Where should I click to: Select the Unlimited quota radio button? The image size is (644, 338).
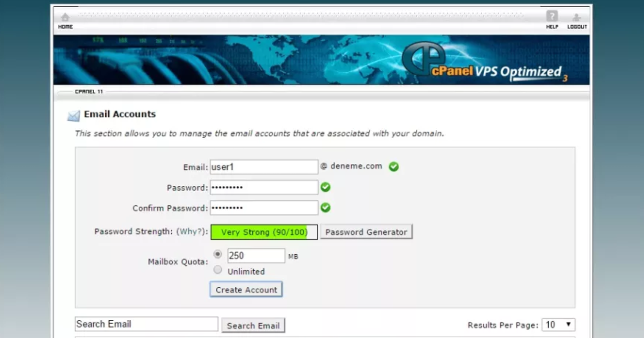pos(218,270)
